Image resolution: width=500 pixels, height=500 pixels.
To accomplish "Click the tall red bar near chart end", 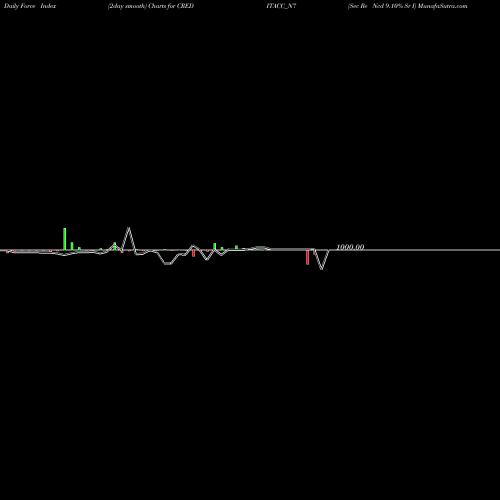I will tap(307, 257).
